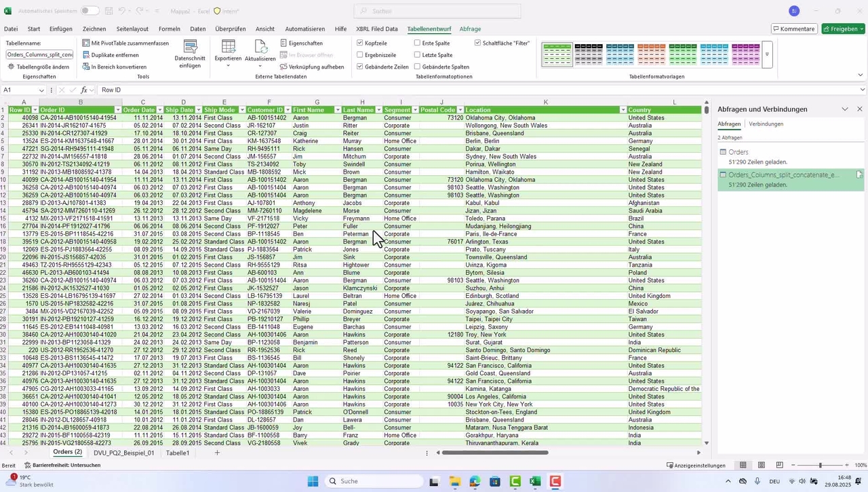
Task: Open filter dropdown for Order ID column
Action: coord(118,110)
